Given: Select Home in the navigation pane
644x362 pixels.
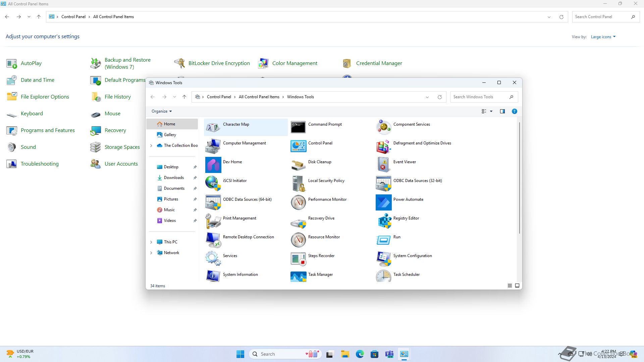Looking at the screenshot, I should tap(172, 124).
